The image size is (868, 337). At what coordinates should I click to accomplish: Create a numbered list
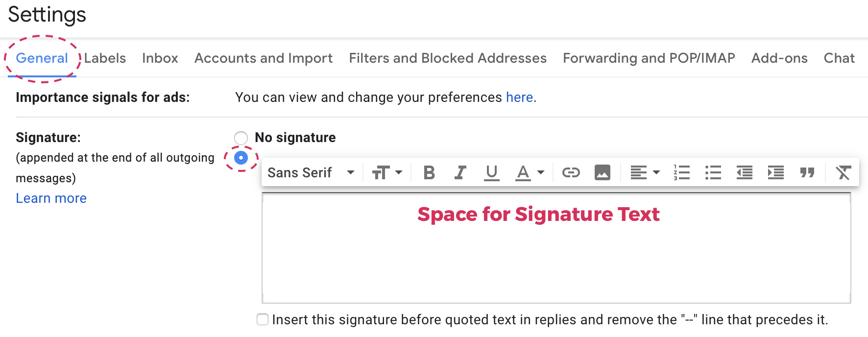coord(681,172)
